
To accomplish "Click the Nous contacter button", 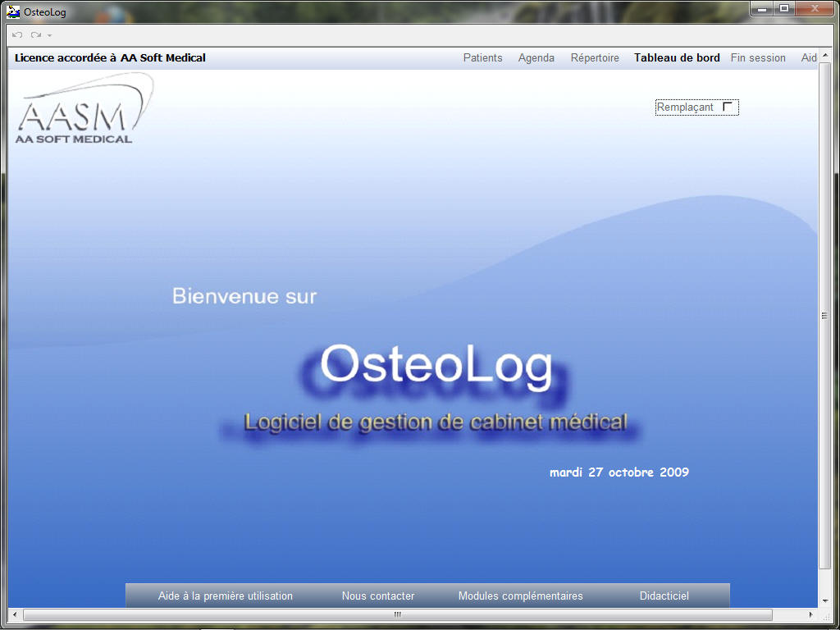I will [378, 596].
